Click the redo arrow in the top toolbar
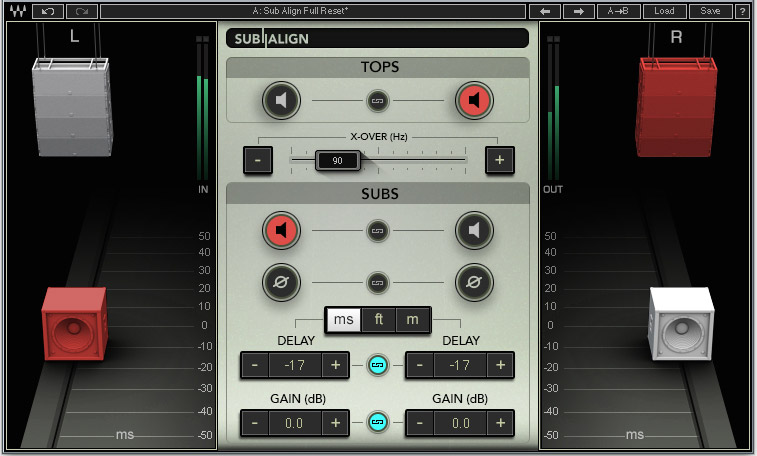 81,11
